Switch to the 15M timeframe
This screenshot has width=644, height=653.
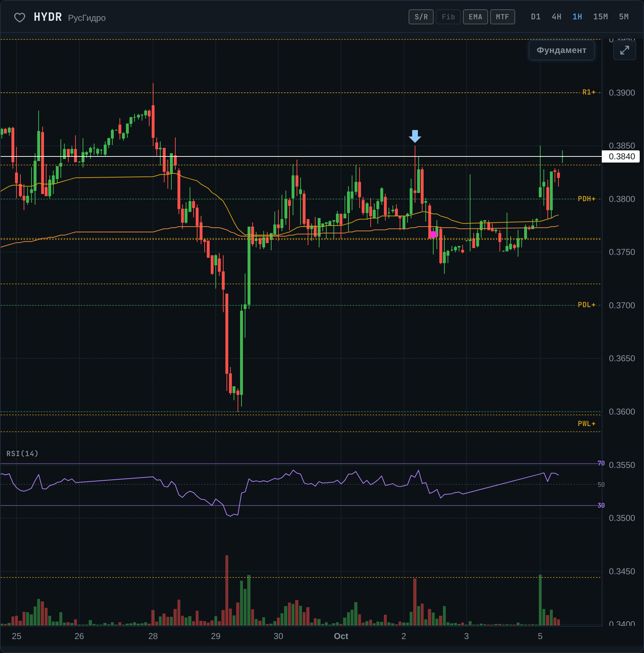tap(600, 17)
